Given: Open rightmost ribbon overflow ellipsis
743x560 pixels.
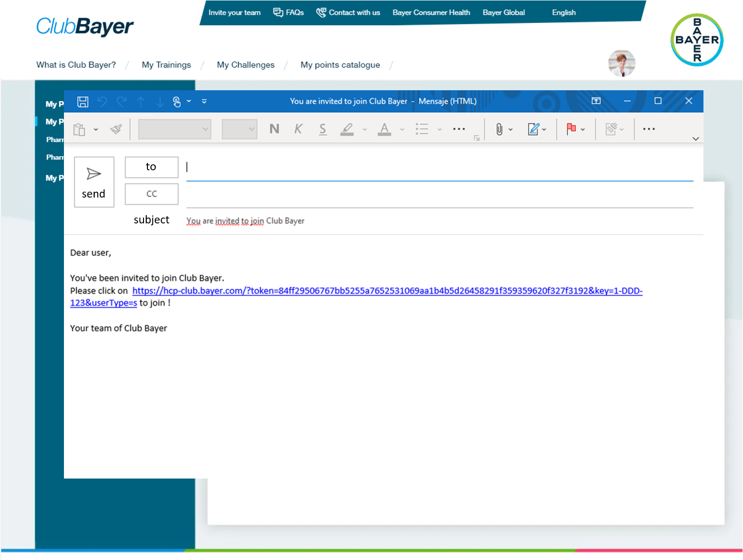Looking at the screenshot, I should pyautogui.click(x=649, y=129).
